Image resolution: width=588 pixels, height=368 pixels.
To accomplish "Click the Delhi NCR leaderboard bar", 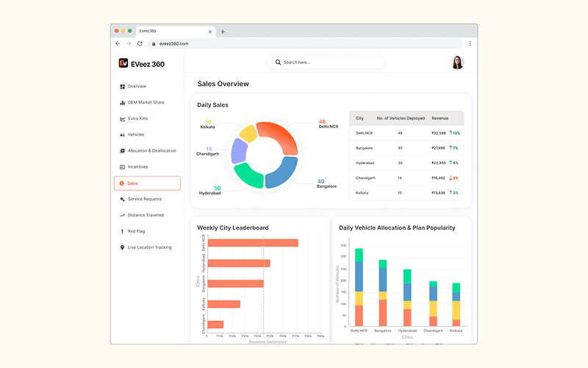I will [253, 243].
